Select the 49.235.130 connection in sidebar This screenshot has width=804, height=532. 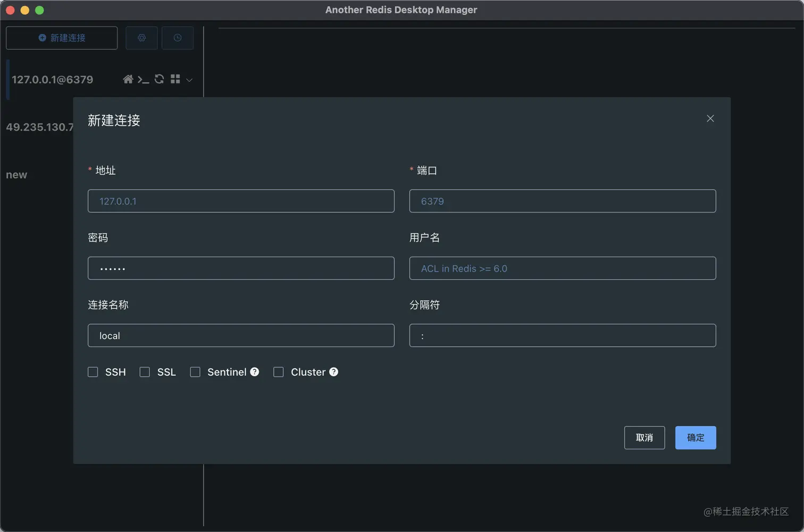click(x=39, y=127)
